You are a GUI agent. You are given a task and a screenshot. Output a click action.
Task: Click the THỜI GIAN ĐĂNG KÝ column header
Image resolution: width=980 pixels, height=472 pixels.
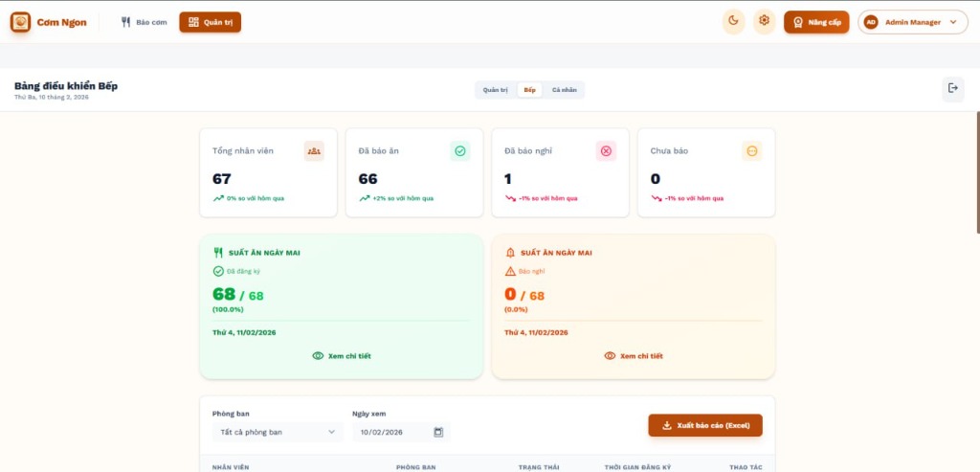coord(637,467)
